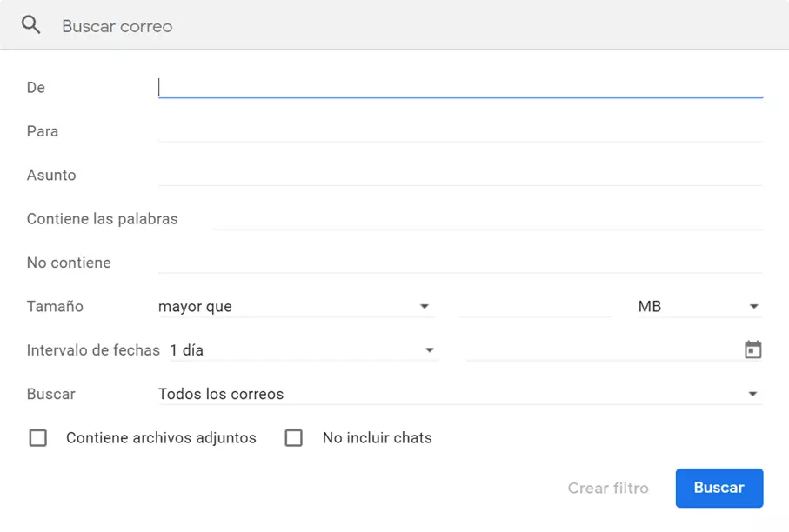The width and height of the screenshot is (789, 532).
Task: Click the 'Intervalo de fechas' label
Action: (93, 350)
